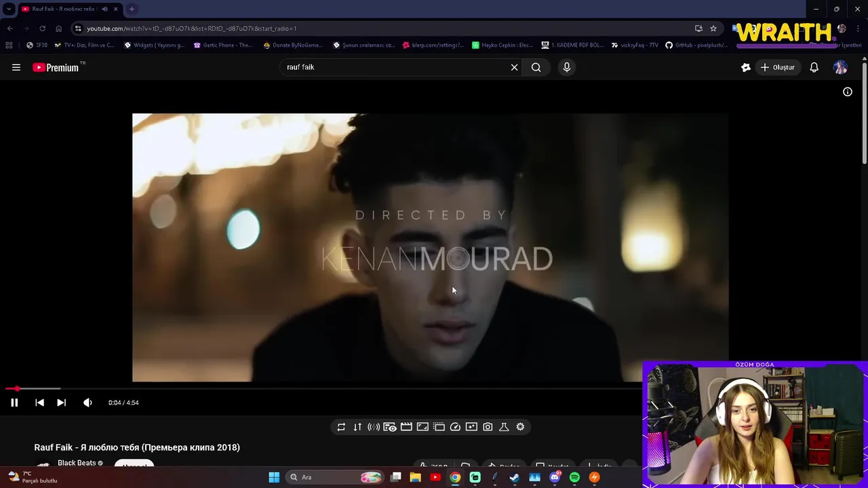Click the up-down arrows reverse playlist icon

(357, 427)
